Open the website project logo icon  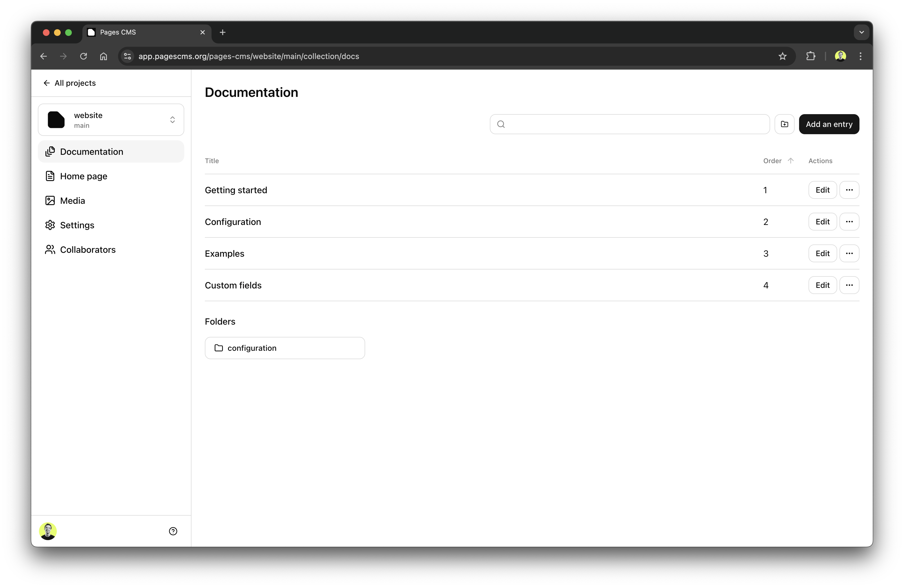(56, 119)
